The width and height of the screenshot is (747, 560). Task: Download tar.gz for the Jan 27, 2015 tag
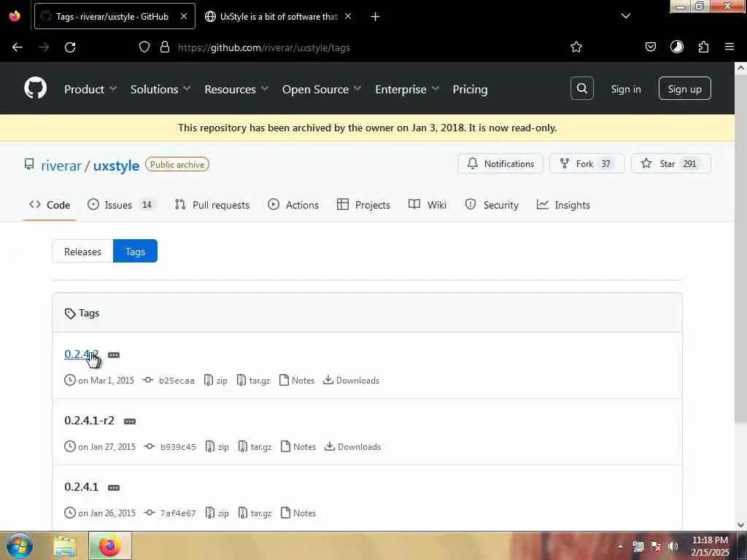click(x=255, y=446)
